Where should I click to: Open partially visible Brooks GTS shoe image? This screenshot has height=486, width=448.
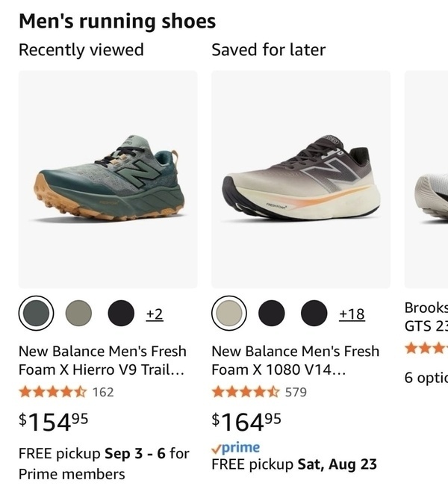click(x=426, y=179)
